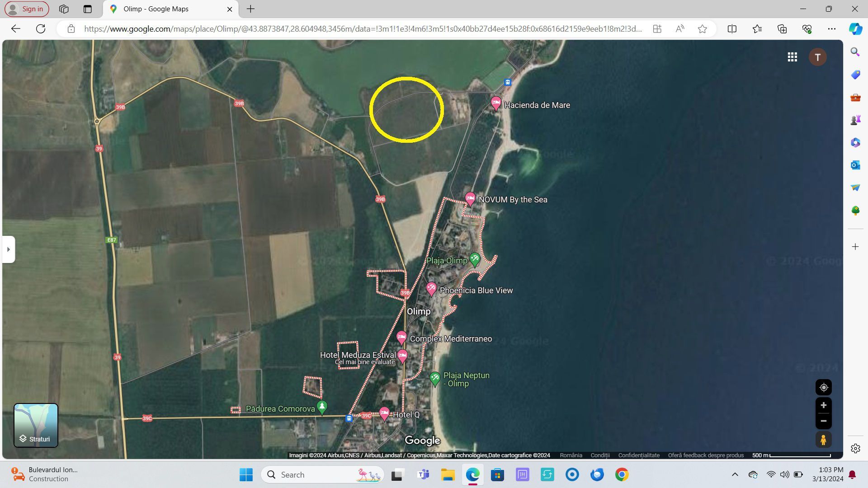Click the show-my-location icon on the map
868x488 pixels.
(823, 387)
